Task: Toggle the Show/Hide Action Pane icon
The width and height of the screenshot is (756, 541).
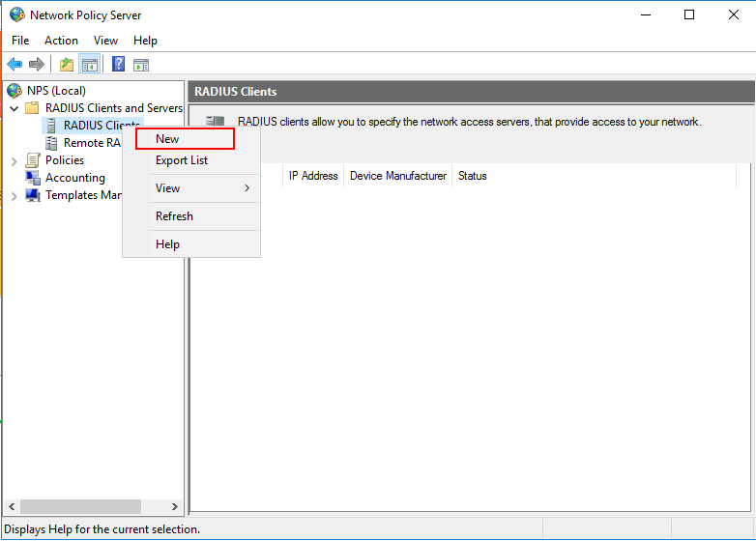Action: point(141,65)
